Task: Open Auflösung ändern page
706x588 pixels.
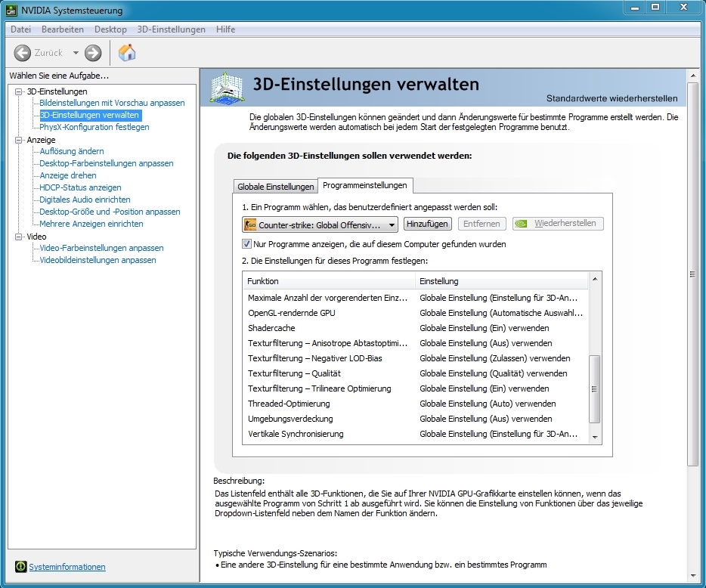Action: point(72,151)
